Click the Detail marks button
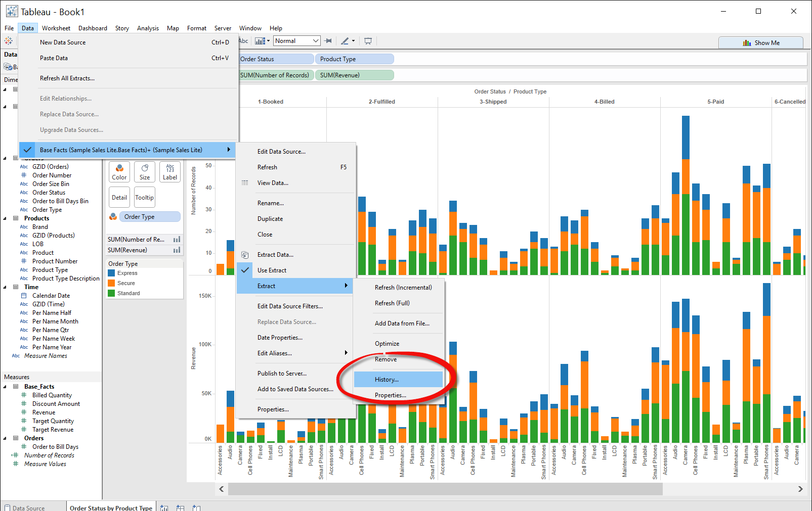 pos(119,198)
